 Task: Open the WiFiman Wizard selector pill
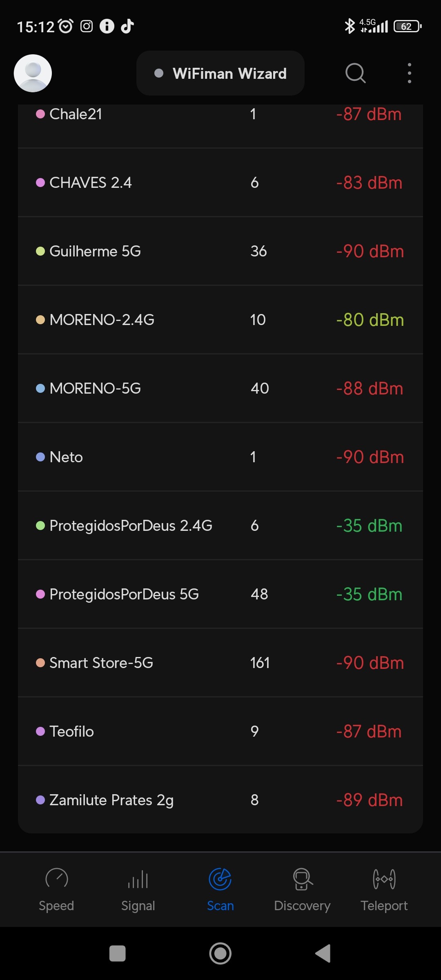220,73
